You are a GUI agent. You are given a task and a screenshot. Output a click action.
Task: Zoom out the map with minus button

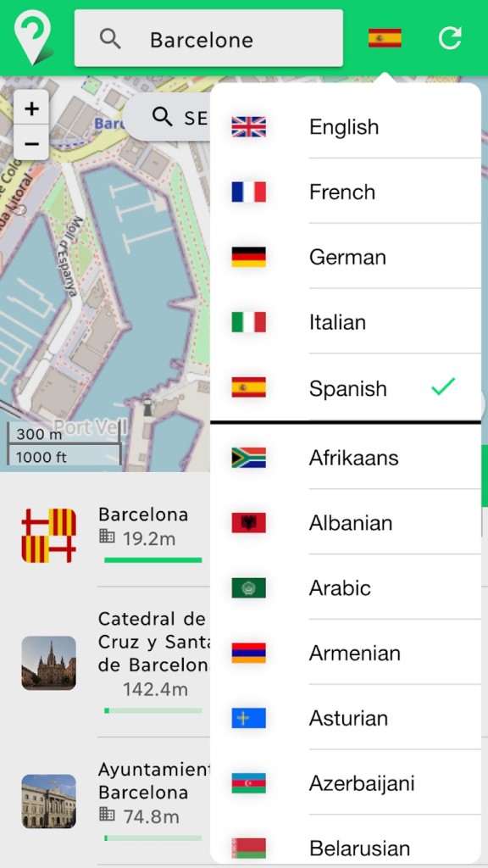coord(31,143)
